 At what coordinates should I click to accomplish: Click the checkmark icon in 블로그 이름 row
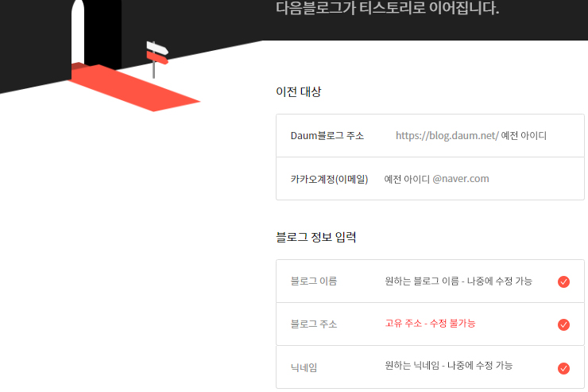coord(563,281)
